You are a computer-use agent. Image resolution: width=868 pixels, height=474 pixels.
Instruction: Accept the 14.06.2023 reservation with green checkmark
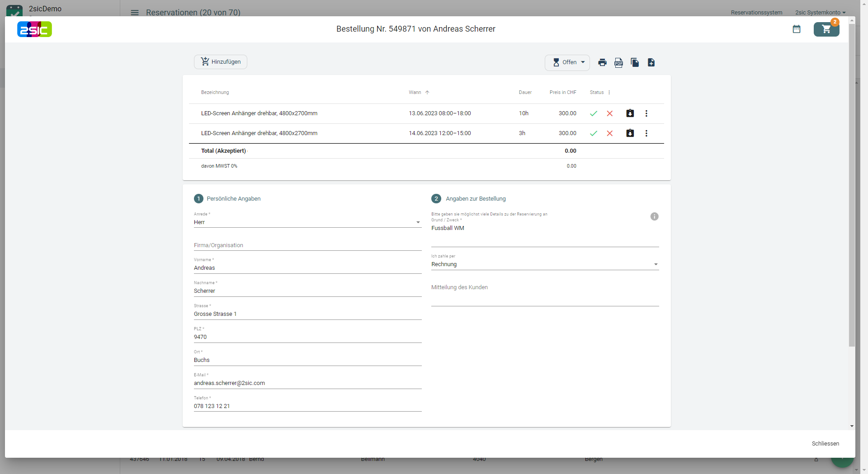[594, 133]
